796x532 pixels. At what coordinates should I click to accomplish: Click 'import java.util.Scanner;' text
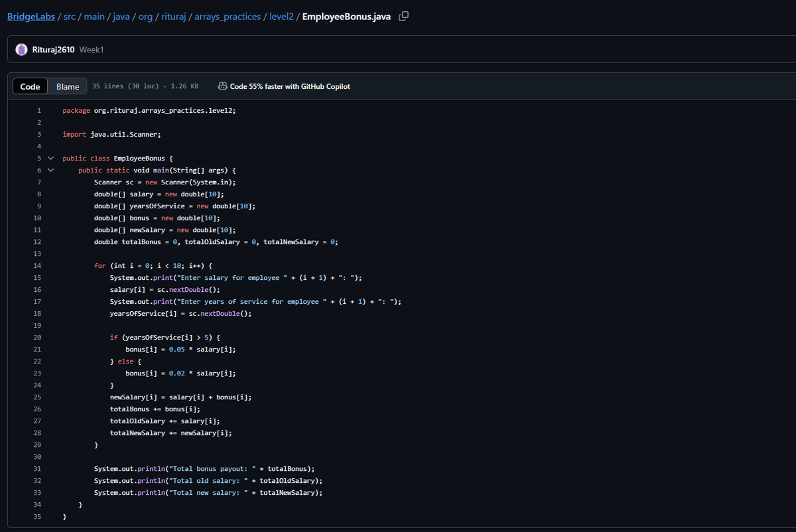click(111, 135)
